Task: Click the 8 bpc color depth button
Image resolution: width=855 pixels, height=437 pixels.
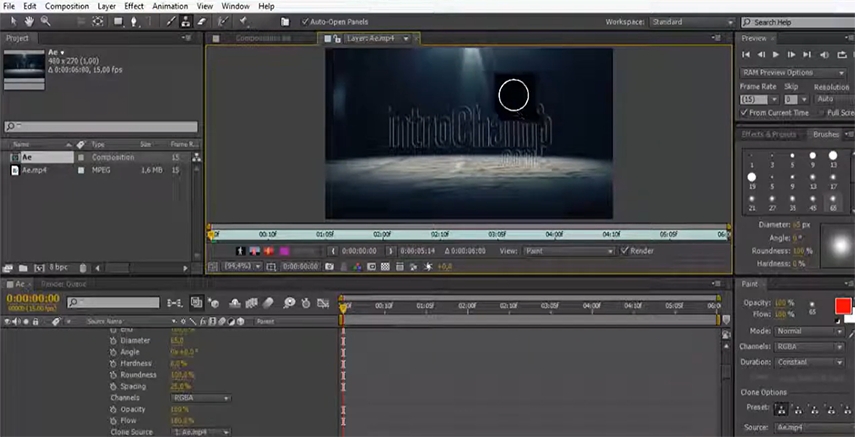Action: (59, 268)
